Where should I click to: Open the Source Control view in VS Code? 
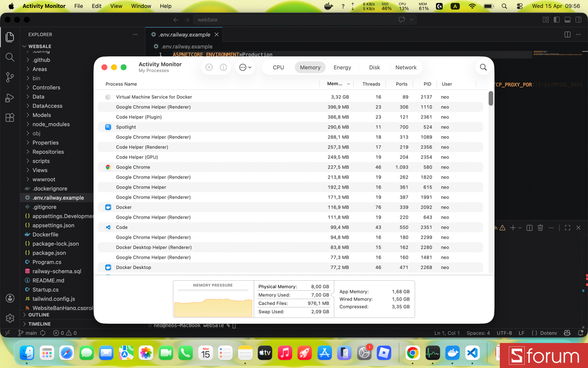(x=10, y=77)
